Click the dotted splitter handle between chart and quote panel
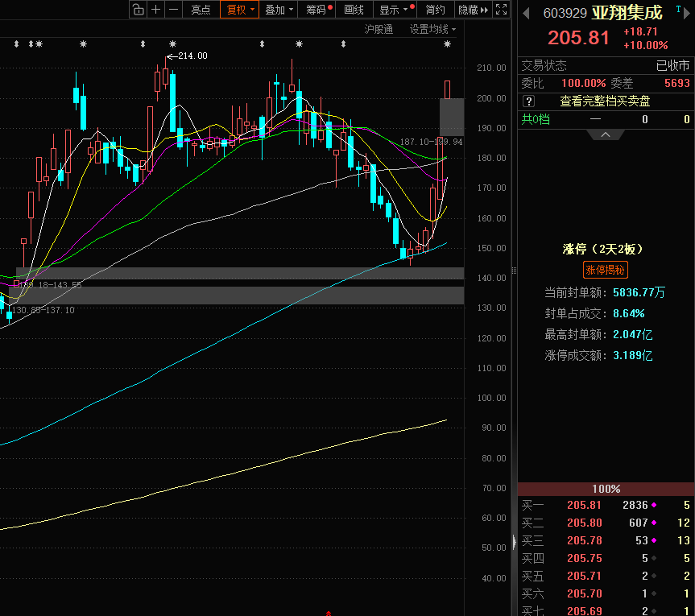This screenshot has height=616, width=695. (514, 271)
